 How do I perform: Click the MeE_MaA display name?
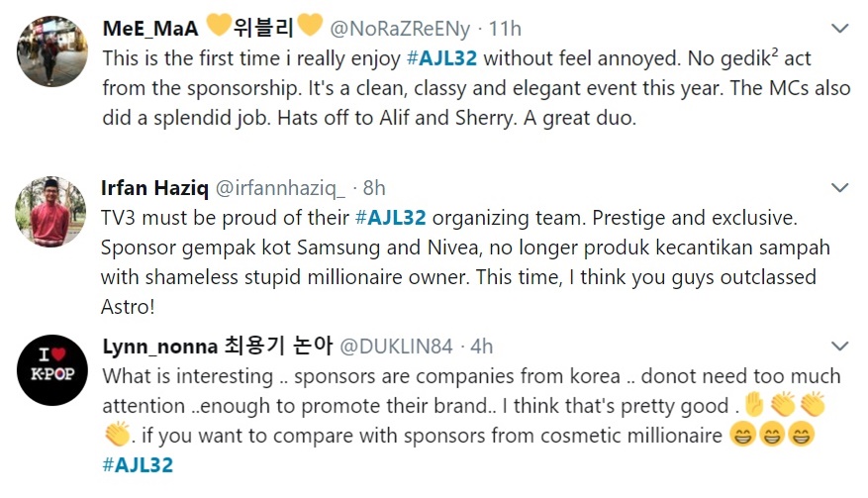pyautogui.click(x=150, y=29)
